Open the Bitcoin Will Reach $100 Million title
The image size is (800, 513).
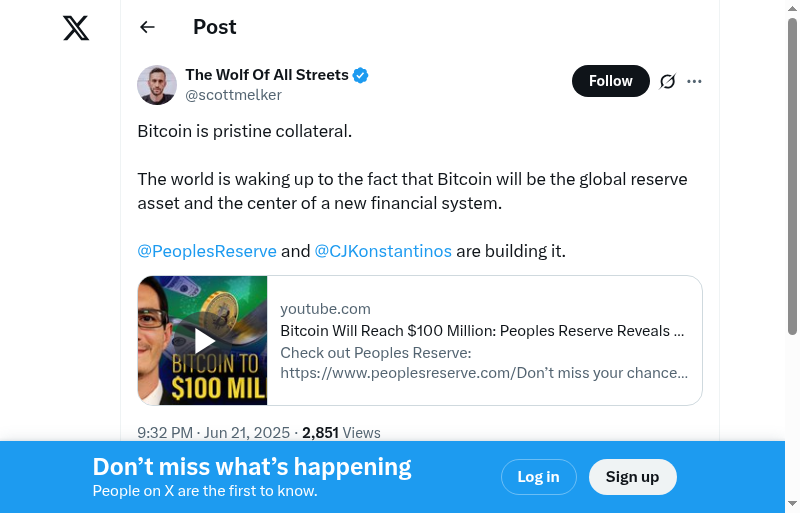482,331
